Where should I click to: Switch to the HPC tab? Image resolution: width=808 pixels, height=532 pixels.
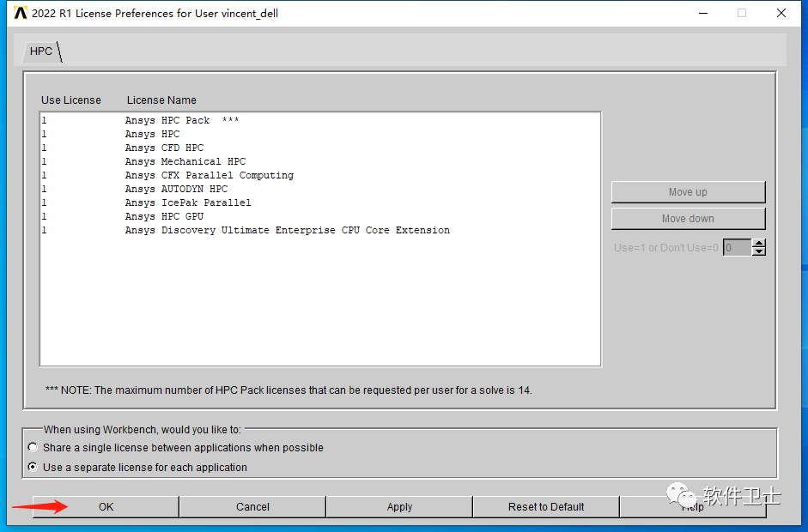pyautogui.click(x=41, y=51)
